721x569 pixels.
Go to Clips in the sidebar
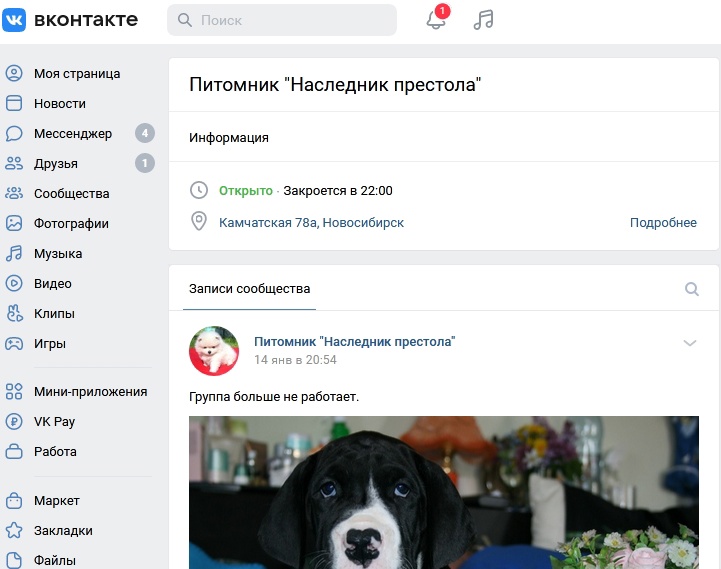(x=54, y=313)
